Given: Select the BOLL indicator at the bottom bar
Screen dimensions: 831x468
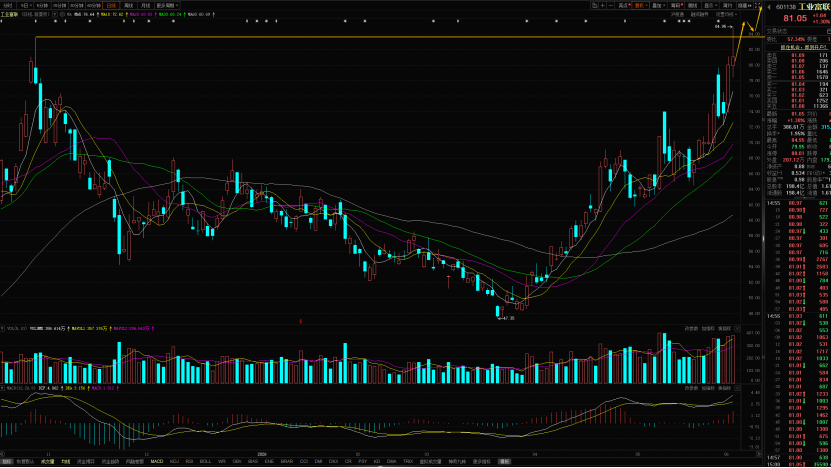Looking at the screenshot, I should (x=205, y=462).
